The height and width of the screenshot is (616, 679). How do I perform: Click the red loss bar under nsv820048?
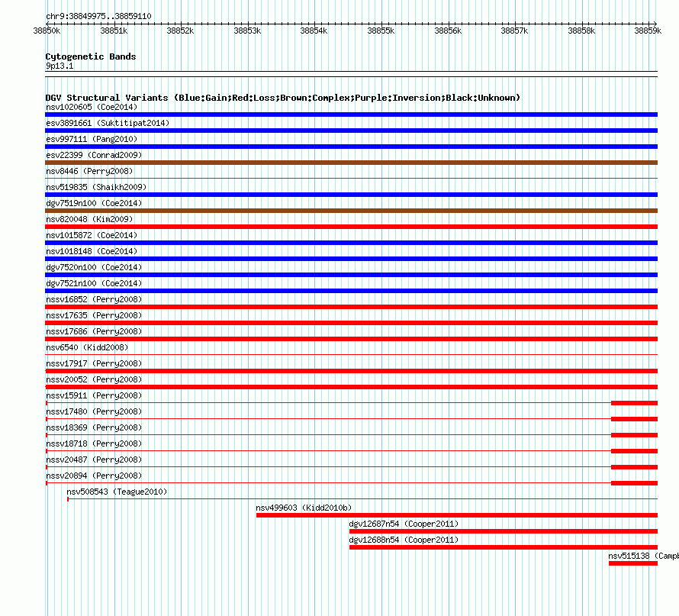(x=351, y=227)
